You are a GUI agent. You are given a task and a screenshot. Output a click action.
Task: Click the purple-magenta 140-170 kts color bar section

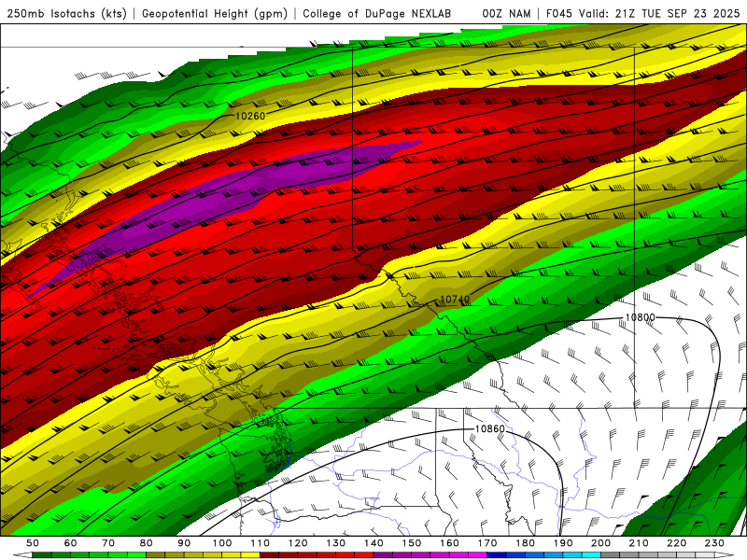[x=430, y=555]
